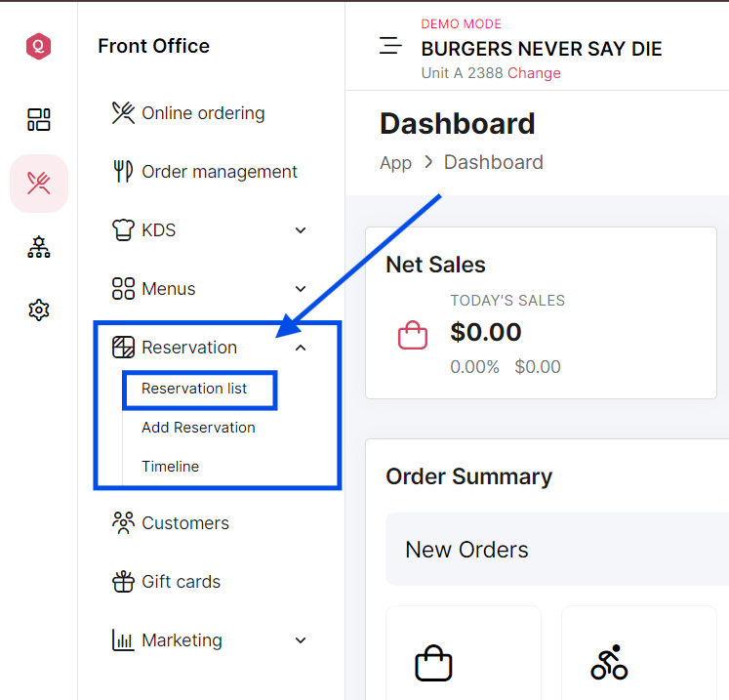Select the KDS menu label
The width and height of the screenshot is (729, 700).
coord(158,230)
